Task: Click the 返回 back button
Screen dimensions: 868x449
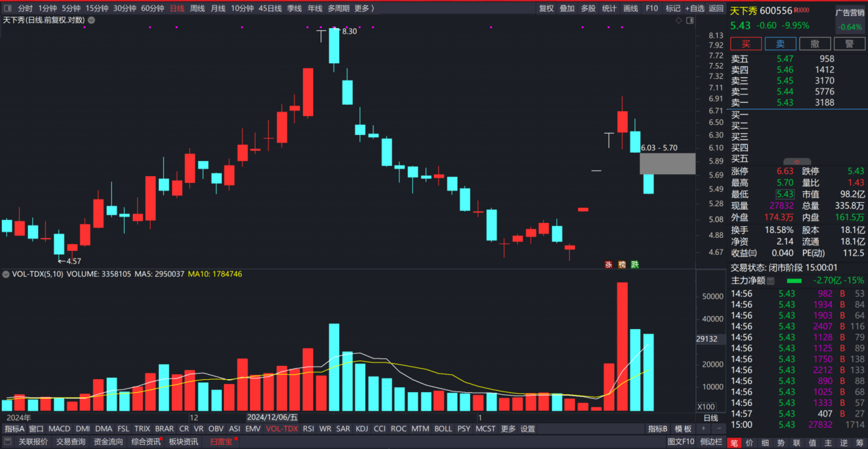Action: click(x=716, y=8)
